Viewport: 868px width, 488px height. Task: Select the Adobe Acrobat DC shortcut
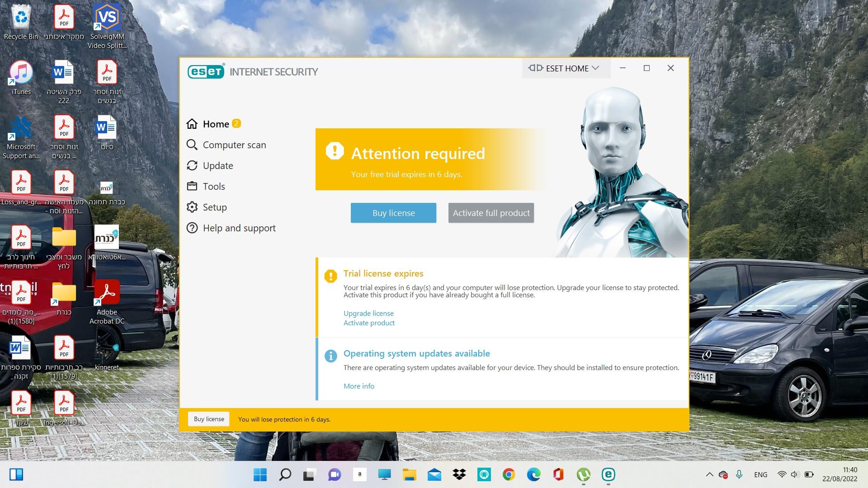click(107, 302)
